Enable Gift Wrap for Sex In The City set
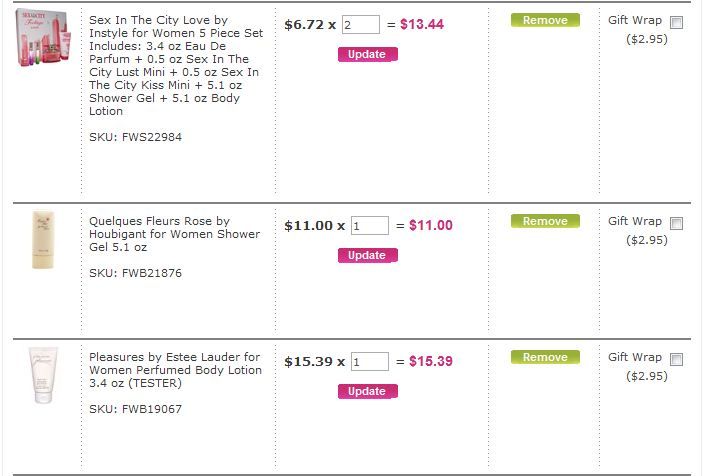This screenshot has width=704, height=476. 676,22
